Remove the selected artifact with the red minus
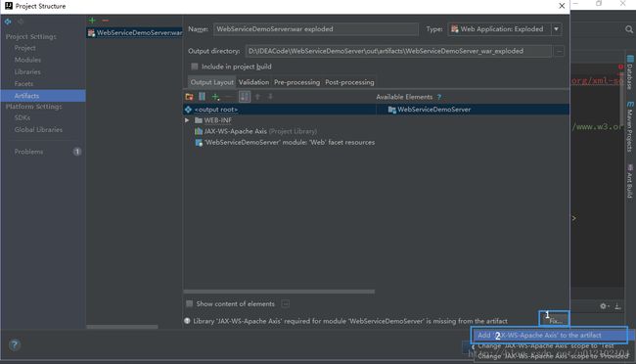The image size is (636, 364). (x=105, y=21)
